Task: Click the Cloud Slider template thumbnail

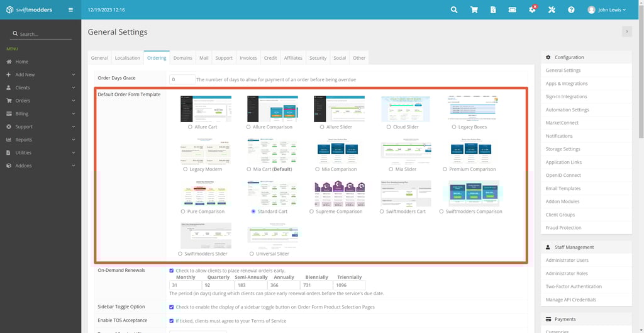Action: pyautogui.click(x=406, y=109)
